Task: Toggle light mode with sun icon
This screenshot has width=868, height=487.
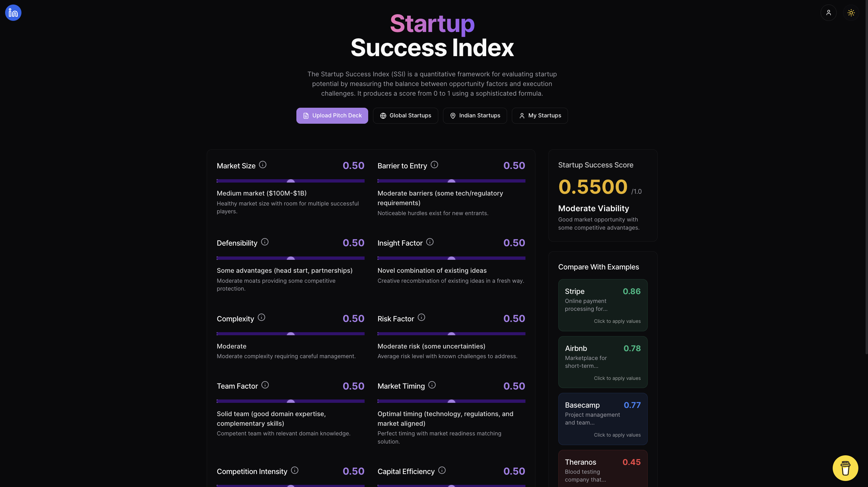Action: pos(851,12)
